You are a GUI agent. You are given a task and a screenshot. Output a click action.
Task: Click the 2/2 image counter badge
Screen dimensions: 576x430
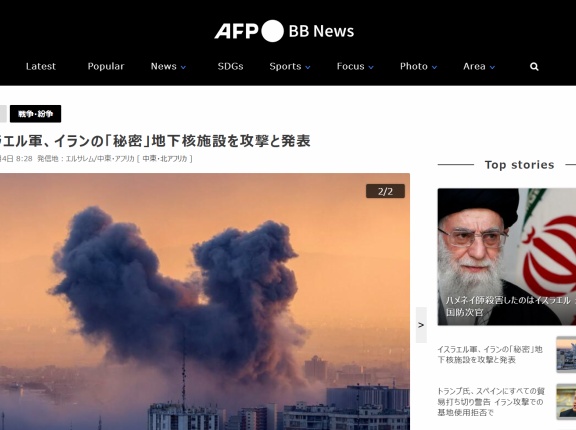385,191
